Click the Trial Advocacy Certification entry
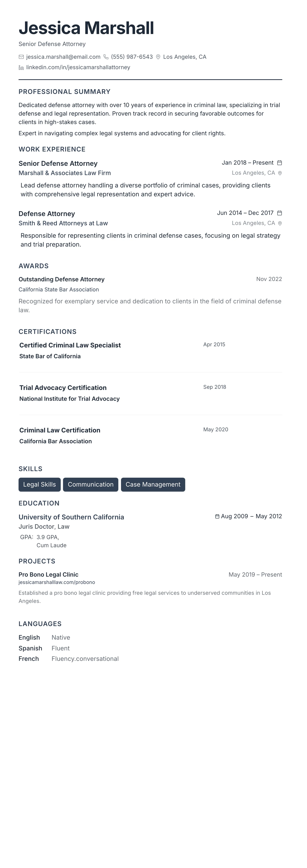The height and width of the screenshot is (868, 307). point(63,387)
